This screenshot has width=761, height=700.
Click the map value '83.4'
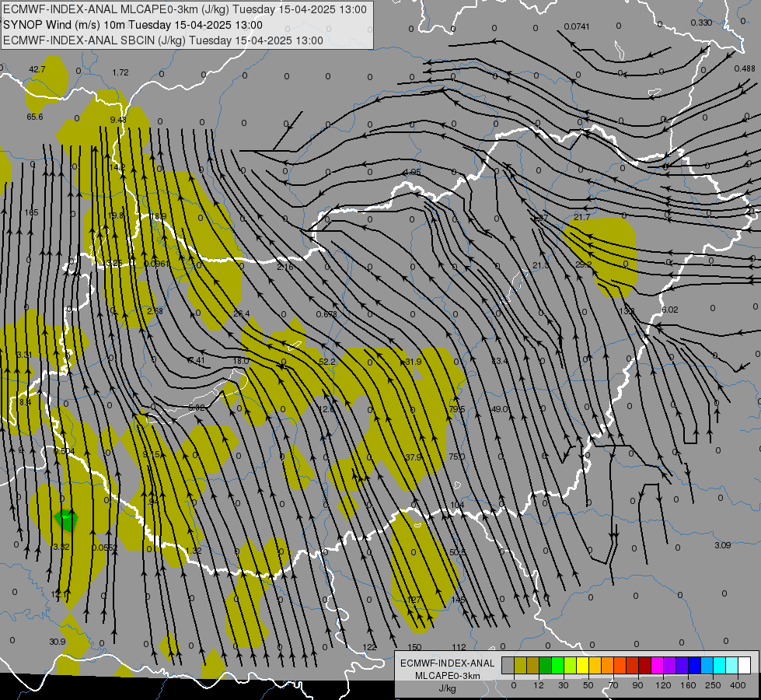click(499, 361)
